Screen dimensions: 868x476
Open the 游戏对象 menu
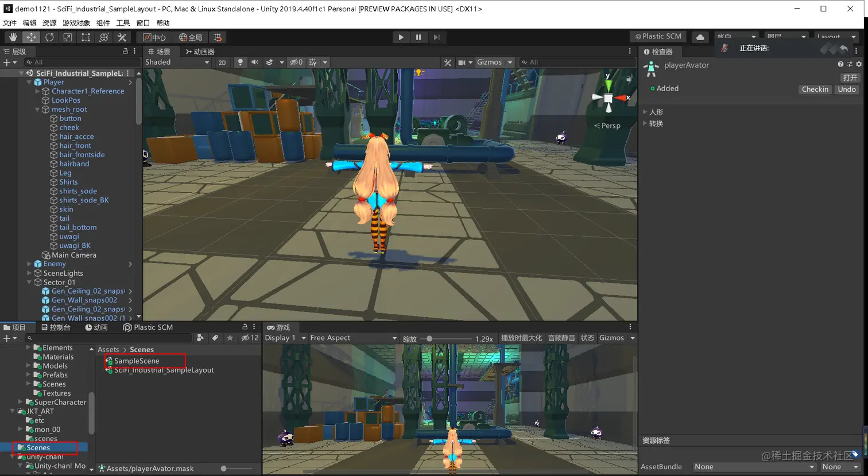tap(76, 23)
